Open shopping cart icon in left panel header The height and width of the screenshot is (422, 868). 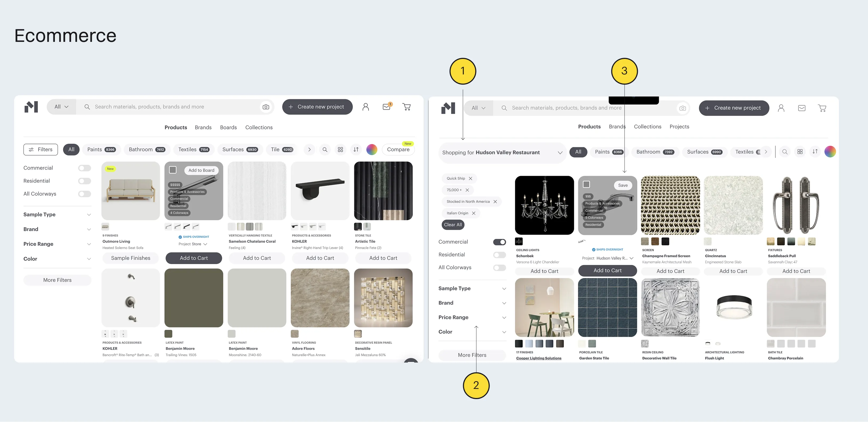click(x=406, y=107)
